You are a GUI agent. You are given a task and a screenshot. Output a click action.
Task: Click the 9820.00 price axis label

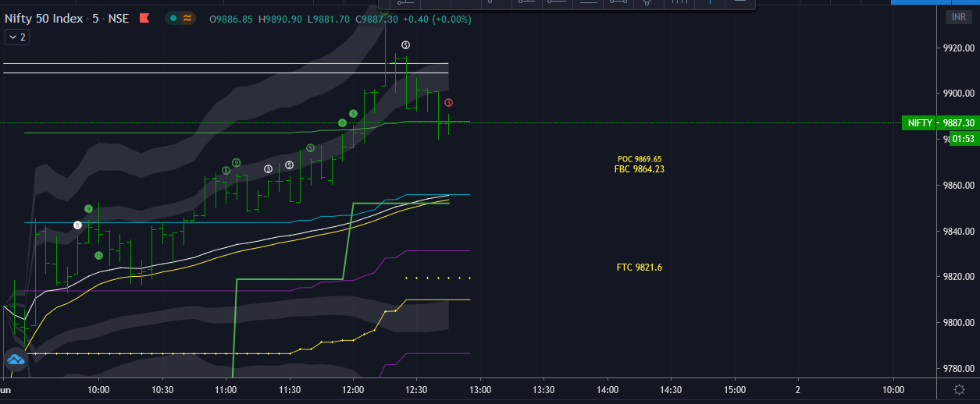pos(958,277)
